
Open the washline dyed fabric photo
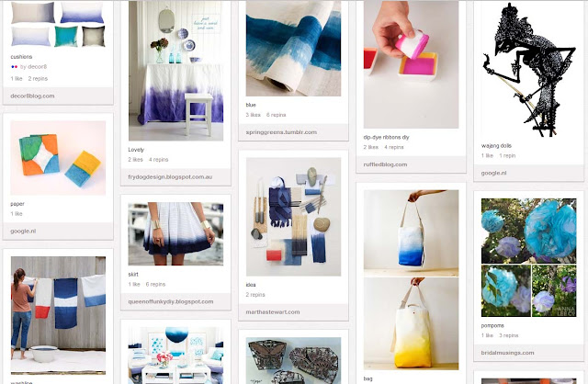point(58,315)
